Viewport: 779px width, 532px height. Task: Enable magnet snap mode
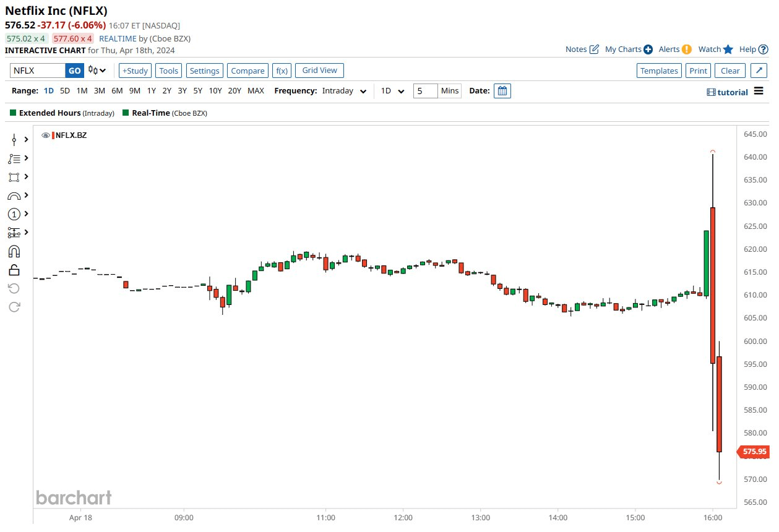coord(13,251)
